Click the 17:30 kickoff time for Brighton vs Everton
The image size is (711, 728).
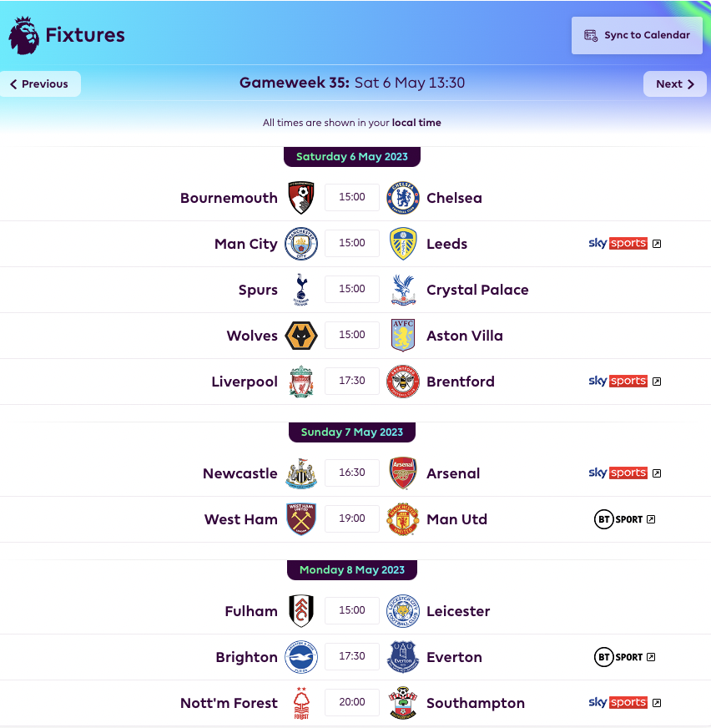click(351, 656)
